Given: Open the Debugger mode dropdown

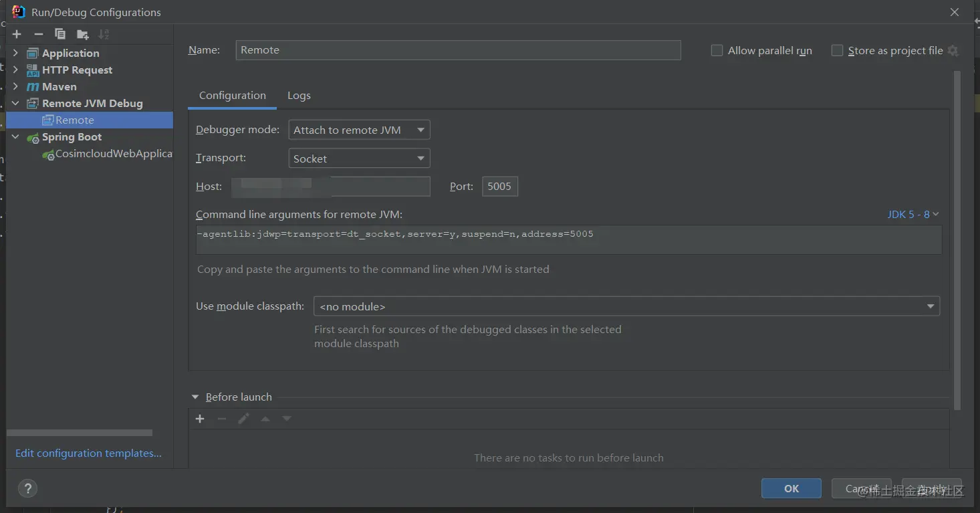Looking at the screenshot, I should [359, 130].
